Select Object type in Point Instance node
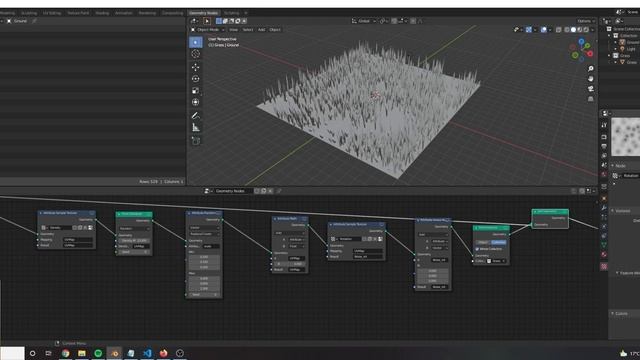Screen dimensions: 640x360 pos(483,242)
